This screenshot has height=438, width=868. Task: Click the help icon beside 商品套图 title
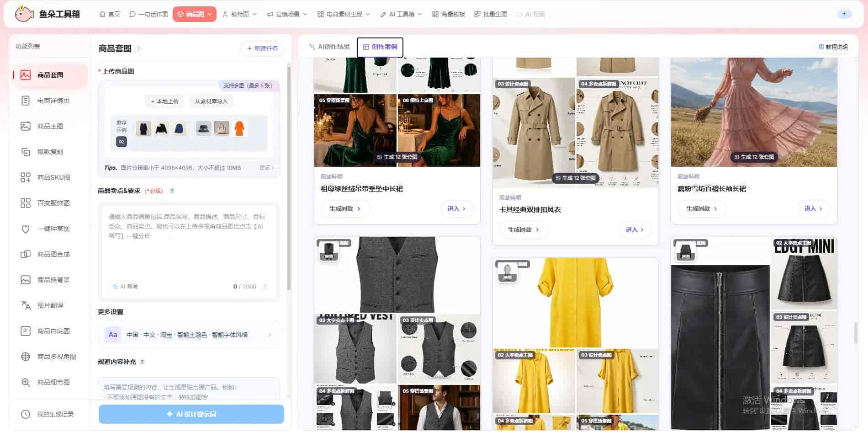139,48
